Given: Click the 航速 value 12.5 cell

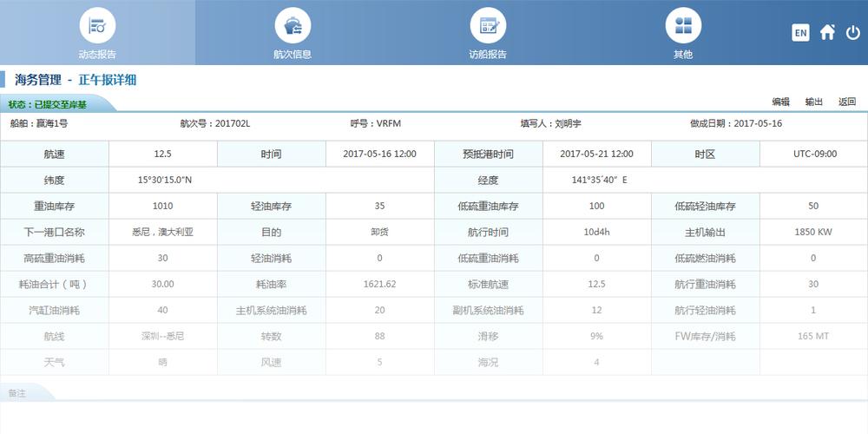Looking at the screenshot, I should click(163, 154).
